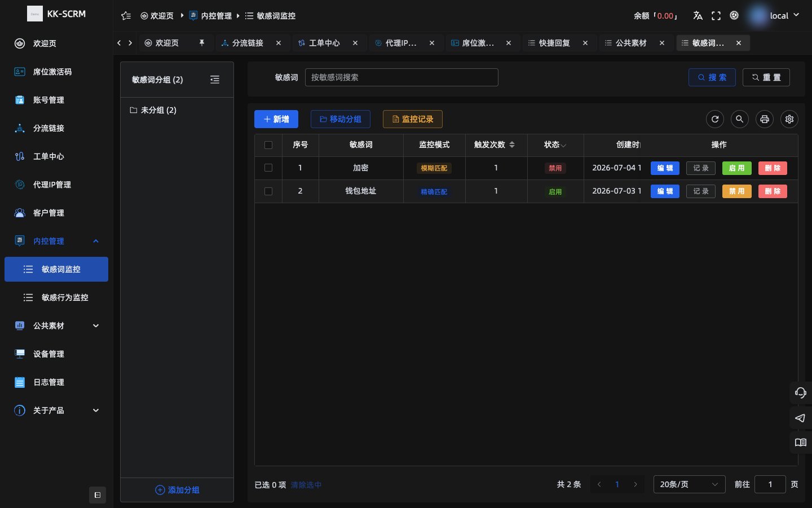The height and width of the screenshot is (508, 812).
Task: Open 工单中心 in the sidebar
Action: click(x=56, y=156)
